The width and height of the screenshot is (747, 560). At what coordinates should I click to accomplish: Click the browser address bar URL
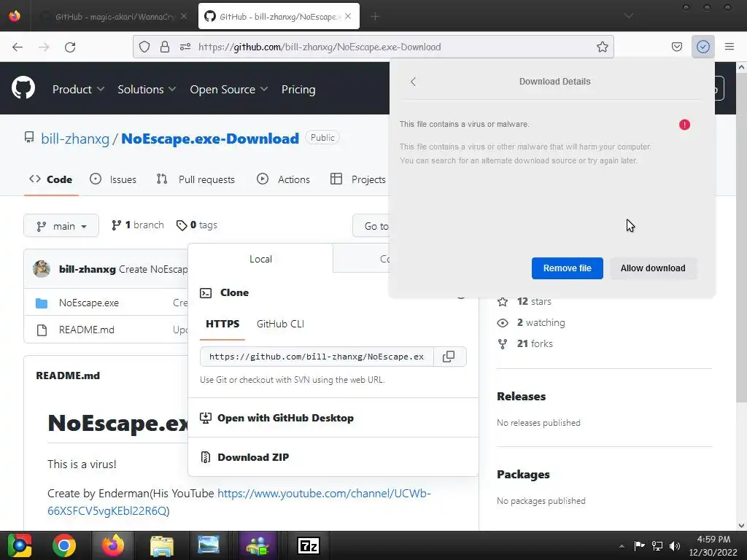click(x=320, y=47)
